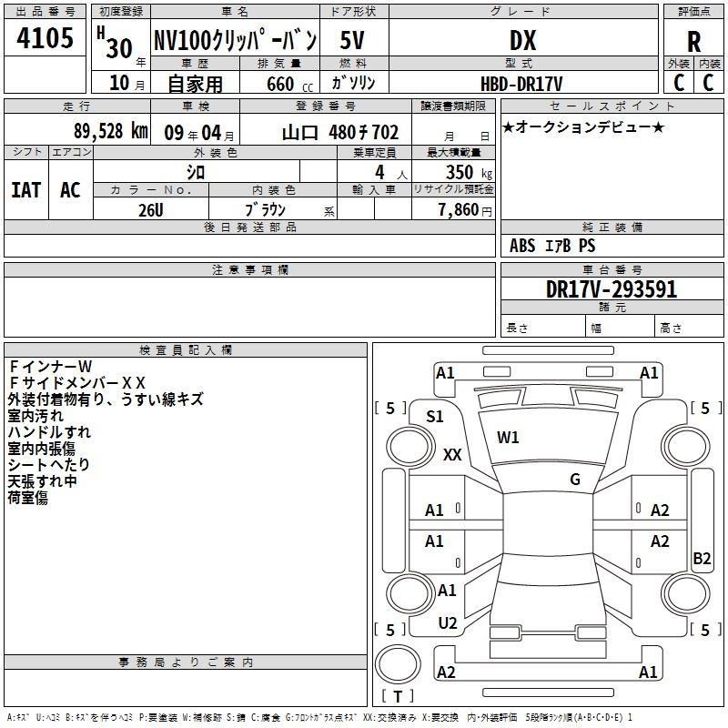Click the [T] spare tire marker
The height and width of the screenshot is (728, 728).
[397, 697]
